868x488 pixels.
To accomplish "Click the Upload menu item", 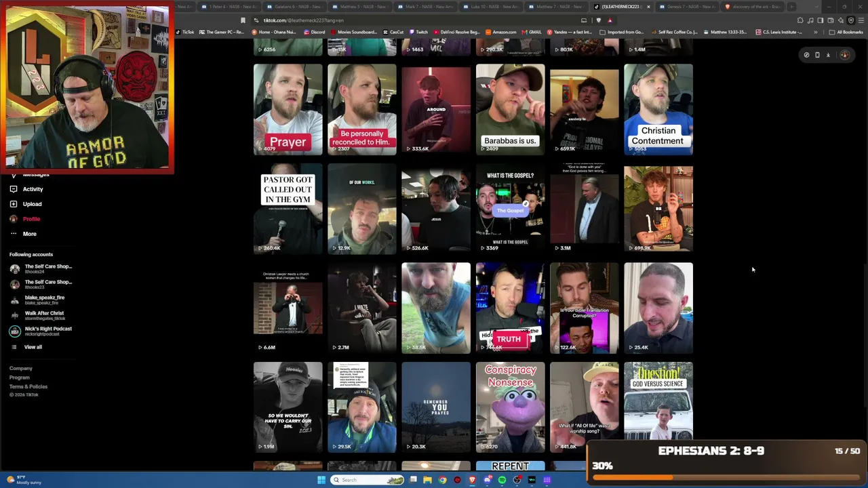I will coord(32,204).
